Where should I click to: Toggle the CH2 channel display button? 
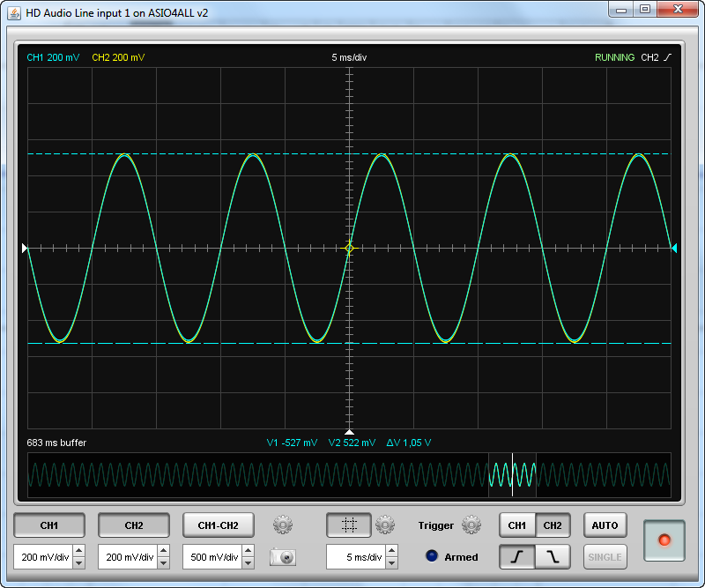pos(134,525)
